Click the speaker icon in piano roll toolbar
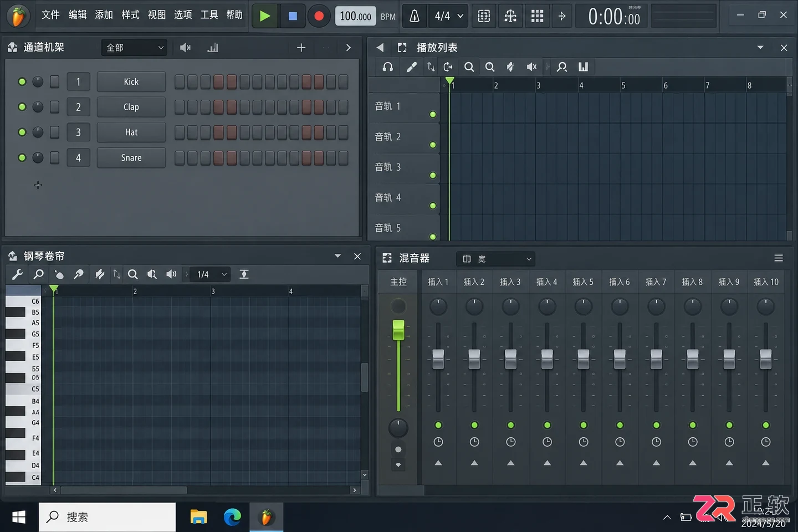The height and width of the screenshot is (532, 798). pos(172,274)
